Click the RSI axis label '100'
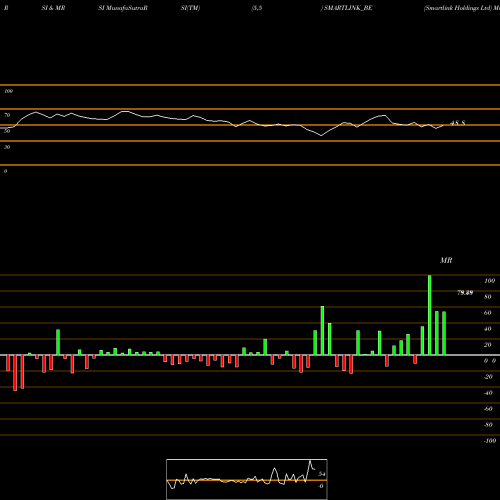 click(8, 91)
